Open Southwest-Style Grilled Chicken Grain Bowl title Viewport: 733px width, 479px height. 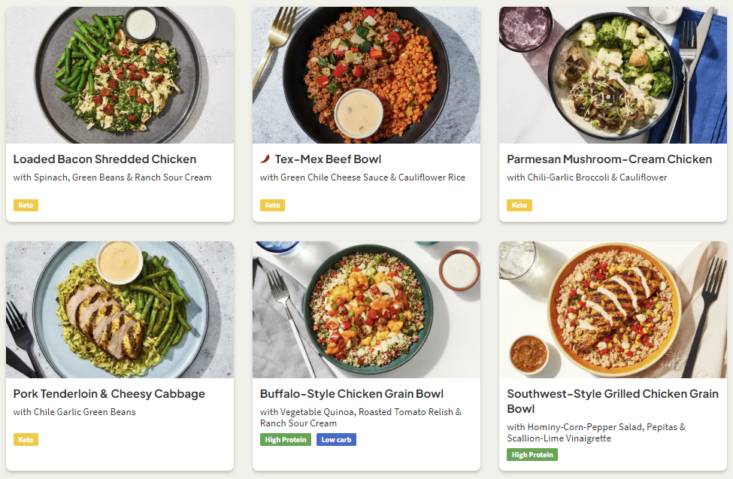(609, 401)
